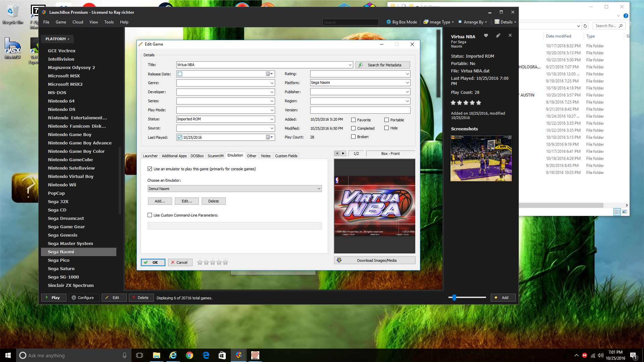Open the File menu

pos(46,22)
